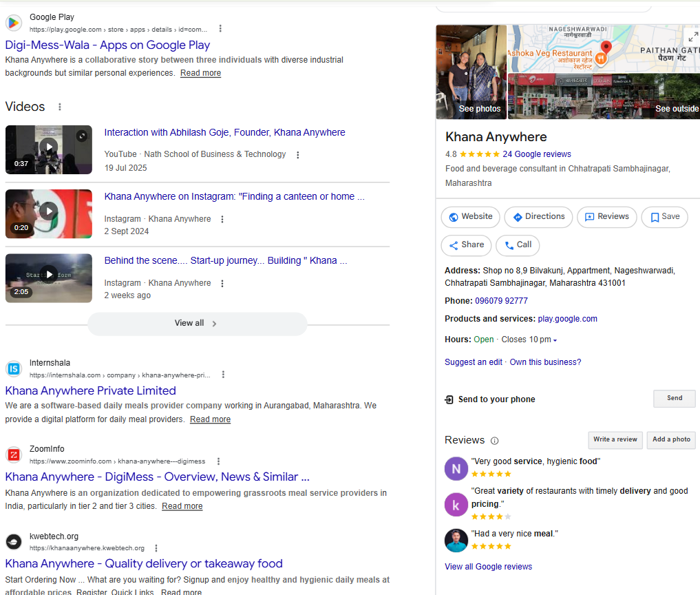
Task: Call Khana Anywhere
Action: coord(518,245)
